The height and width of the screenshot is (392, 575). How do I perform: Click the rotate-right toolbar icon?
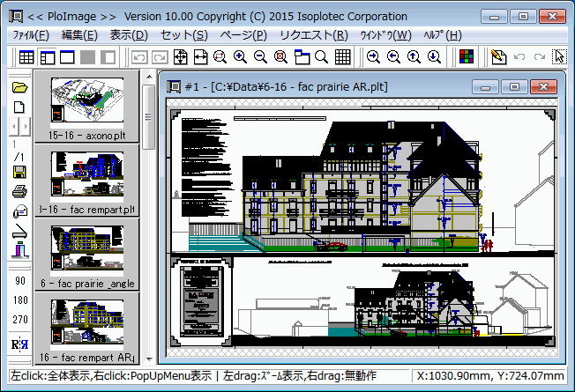160,57
